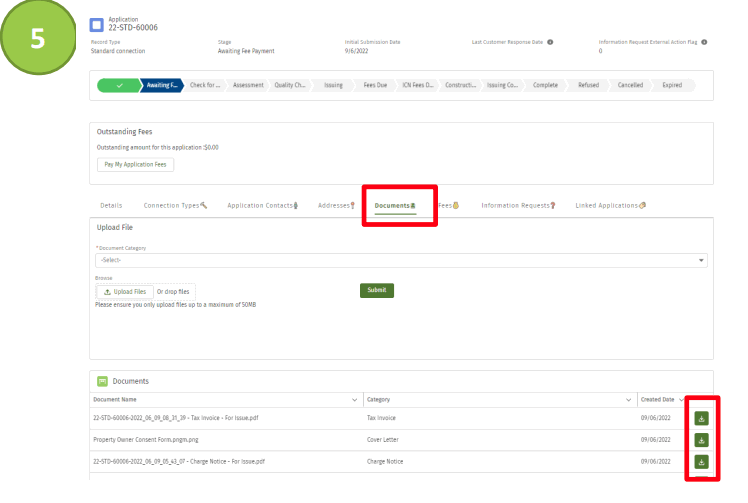Select the Issuing stage step

(333, 85)
